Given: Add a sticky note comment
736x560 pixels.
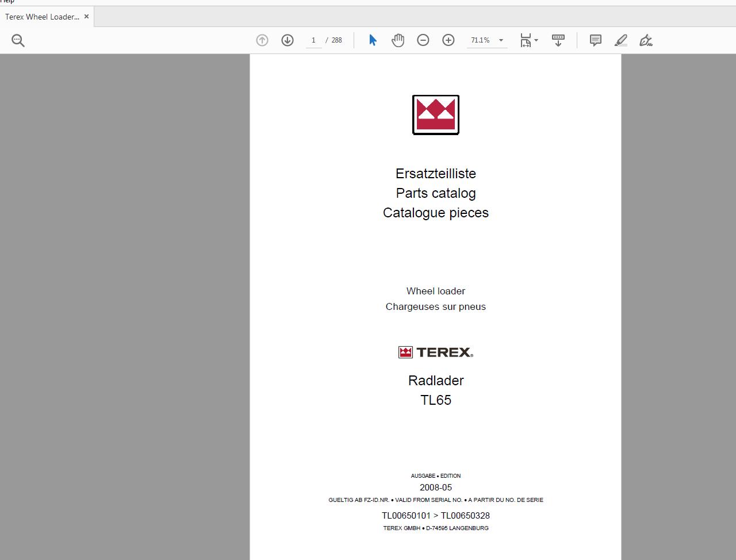Looking at the screenshot, I should tap(596, 40).
